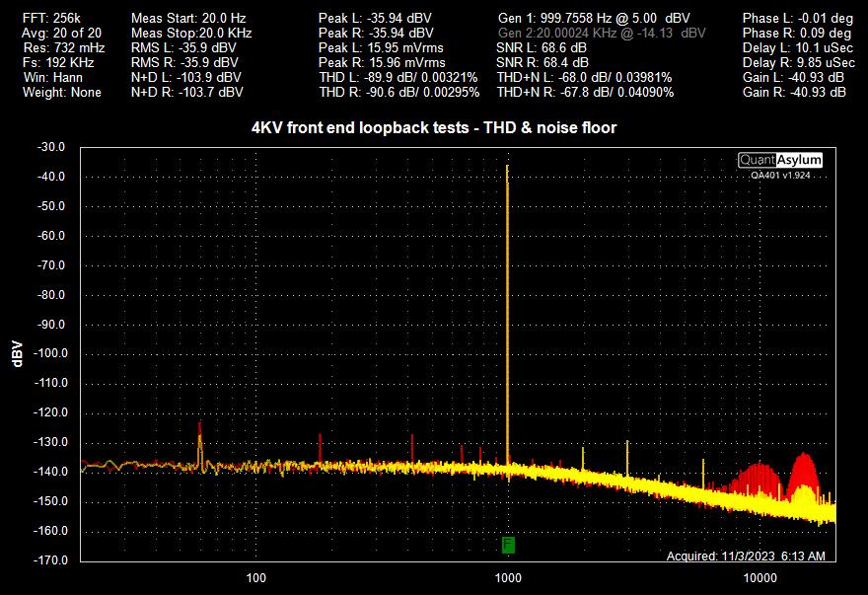Click the QuantAsylum logo in the graph
The image size is (868, 595).
pyautogui.click(x=780, y=160)
